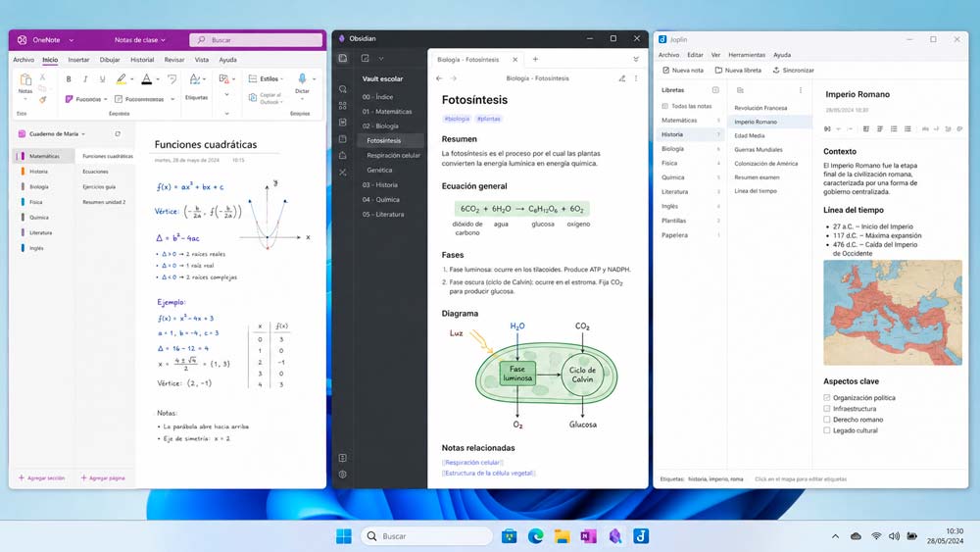Select the Biología notebook in Joplin
Image resolution: width=980 pixels, height=552 pixels.
click(x=690, y=149)
